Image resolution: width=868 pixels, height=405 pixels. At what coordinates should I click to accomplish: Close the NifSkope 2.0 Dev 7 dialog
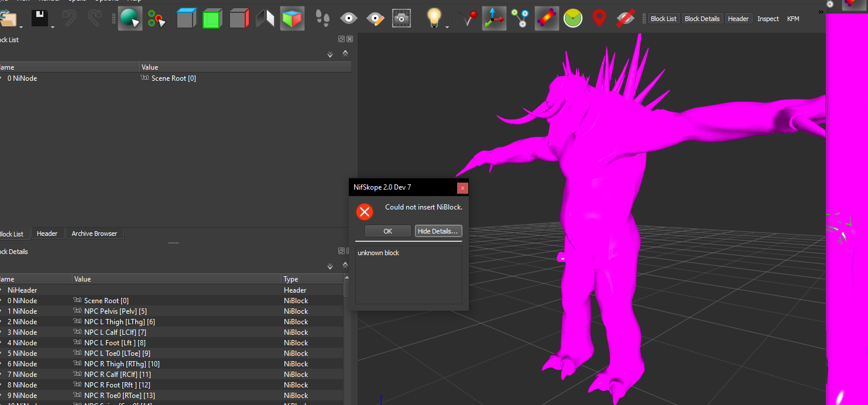coord(462,188)
